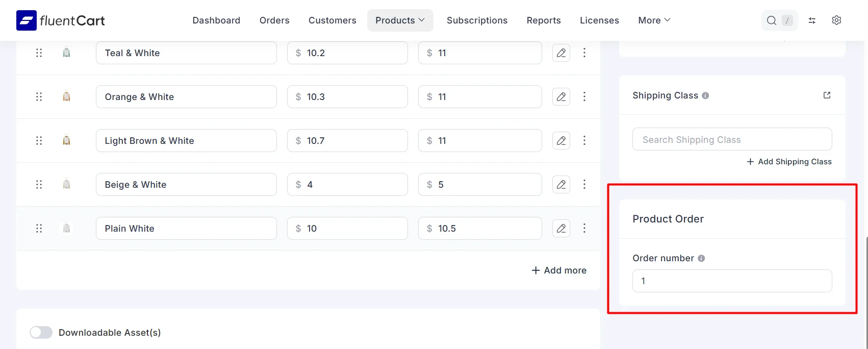
Task: Open more options for Plain White
Action: [584, 229]
